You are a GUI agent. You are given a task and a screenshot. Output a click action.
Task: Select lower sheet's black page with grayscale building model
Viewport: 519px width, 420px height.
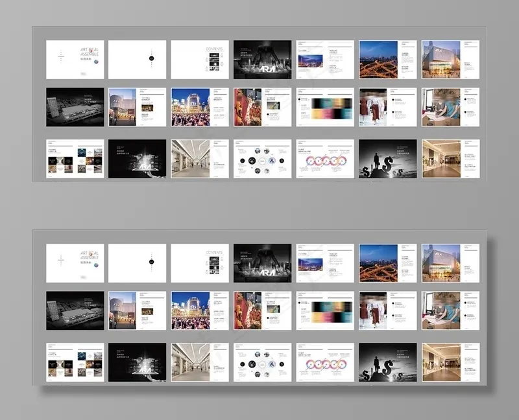click(75, 310)
